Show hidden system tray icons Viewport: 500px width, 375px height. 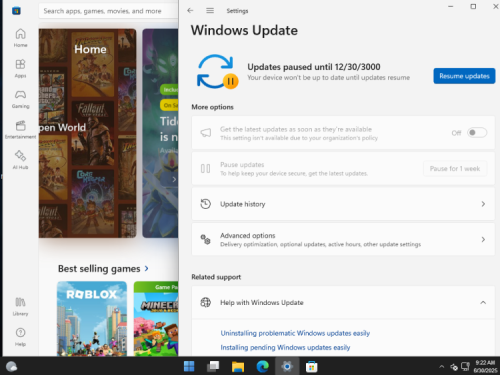442,367
